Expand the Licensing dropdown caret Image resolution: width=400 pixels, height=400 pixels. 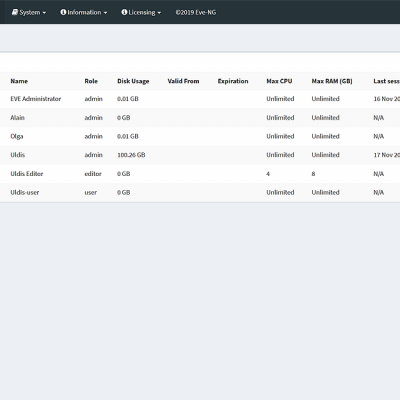tap(159, 13)
